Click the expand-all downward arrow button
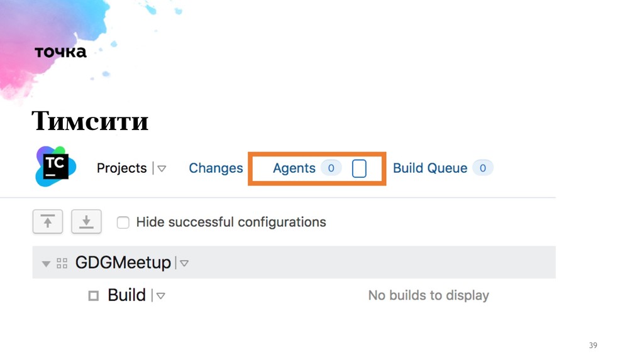 (x=86, y=222)
